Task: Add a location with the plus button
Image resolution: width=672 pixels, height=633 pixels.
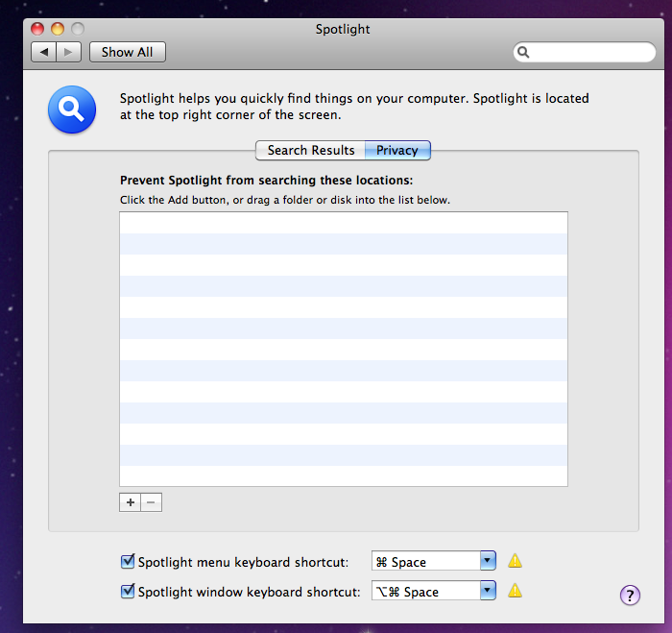Action: [x=131, y=502]
